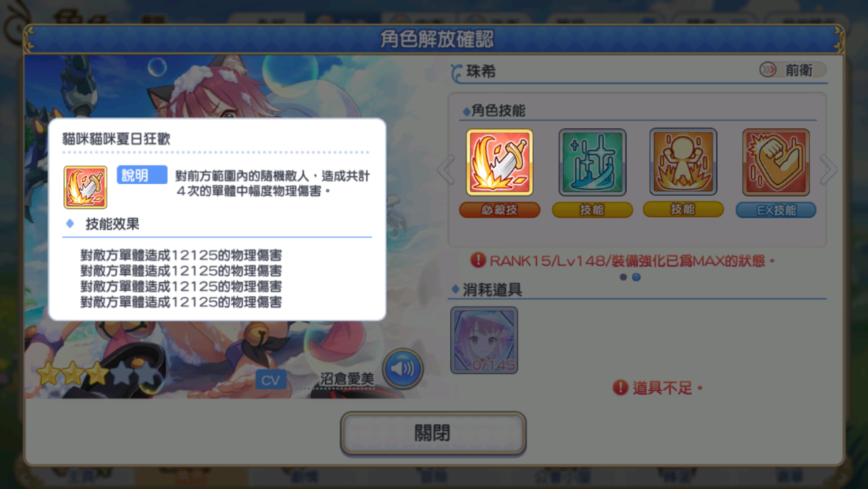Open the orange power-up figure skill icon
Image resolution: width=868 pixels, height=489 pixels.
(683, 162)
